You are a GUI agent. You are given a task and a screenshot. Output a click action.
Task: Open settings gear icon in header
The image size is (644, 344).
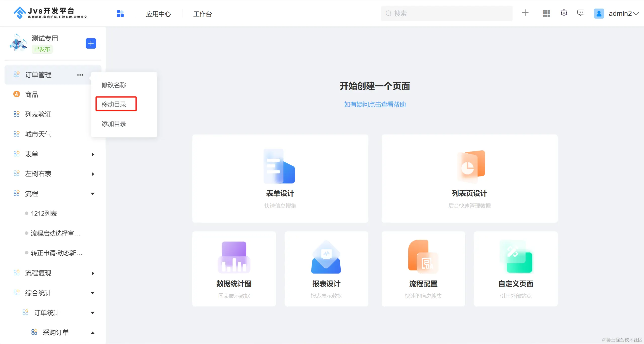pyautogui.click(x=564, y=13)
